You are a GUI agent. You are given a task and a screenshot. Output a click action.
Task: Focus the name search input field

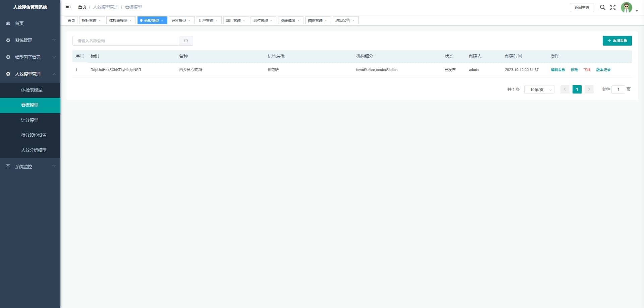[126, 41]
